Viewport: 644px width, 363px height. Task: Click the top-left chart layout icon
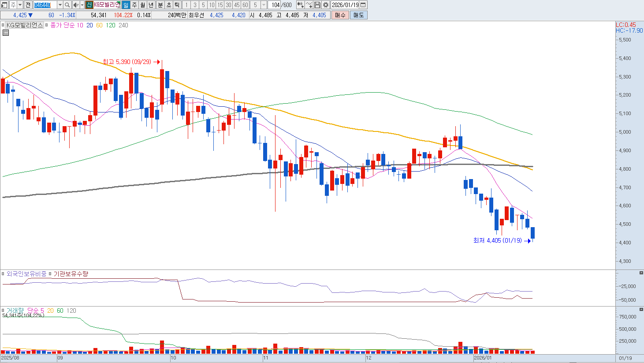tap(4, 5)
